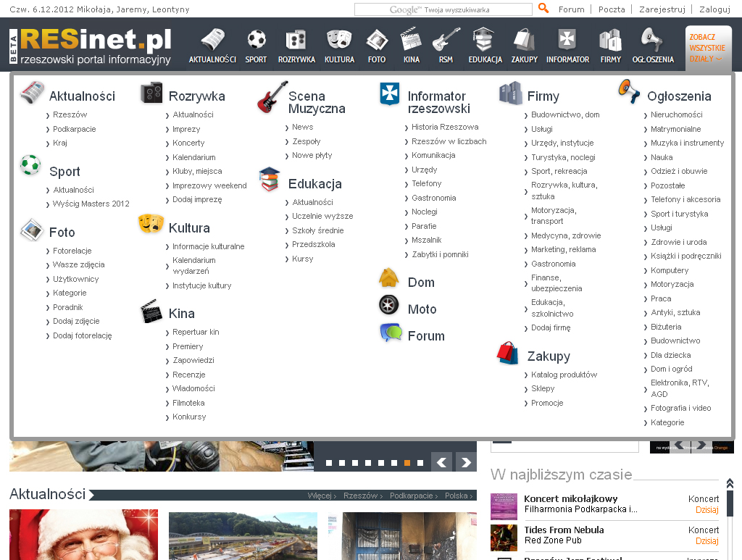The height and width of the screenshot is (560, 742).
Task: Open the Forum speech bubble icon
Action: (391, 333)
